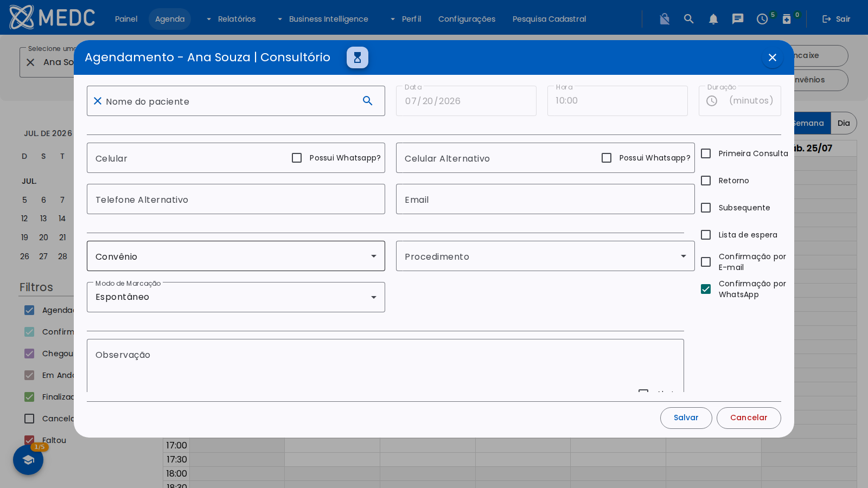Click the Hora field 10:00

click(617, 101)
